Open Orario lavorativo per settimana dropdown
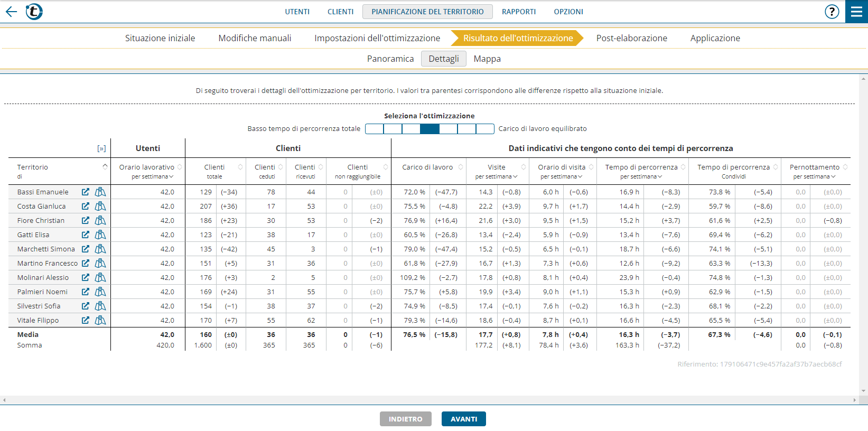The height and width of the screenshot is (431, 868). click(152, 176)
